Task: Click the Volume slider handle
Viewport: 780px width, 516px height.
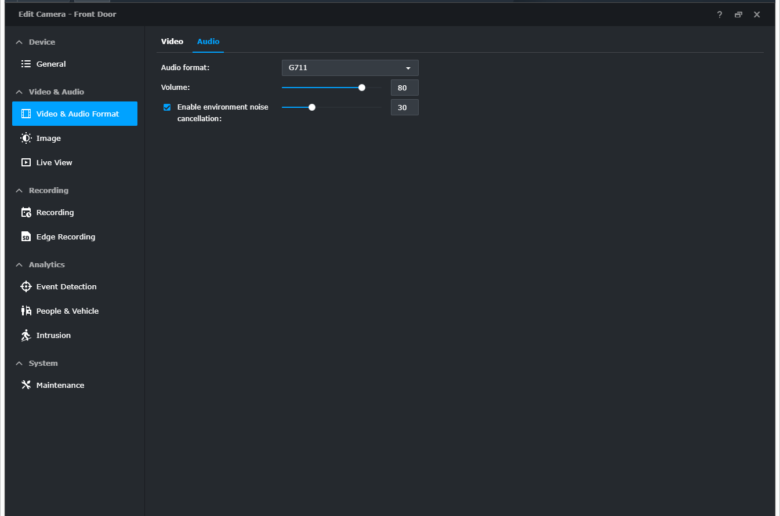Action: click(x=362, y=88)
